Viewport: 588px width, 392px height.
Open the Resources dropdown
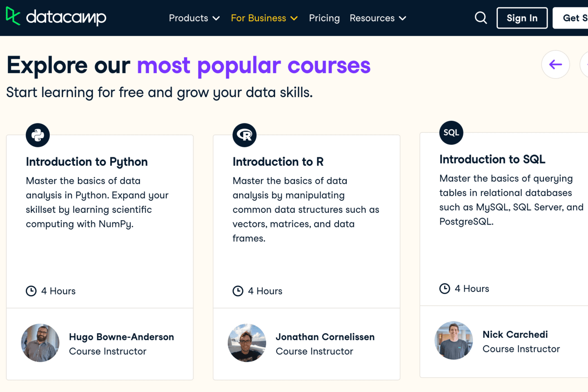[377, 18]
